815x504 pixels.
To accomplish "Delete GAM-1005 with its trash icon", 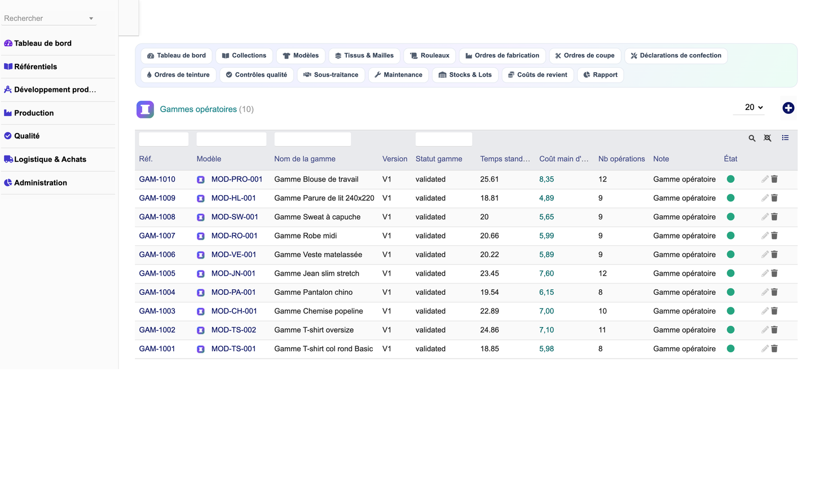I will tap(774, 273).
